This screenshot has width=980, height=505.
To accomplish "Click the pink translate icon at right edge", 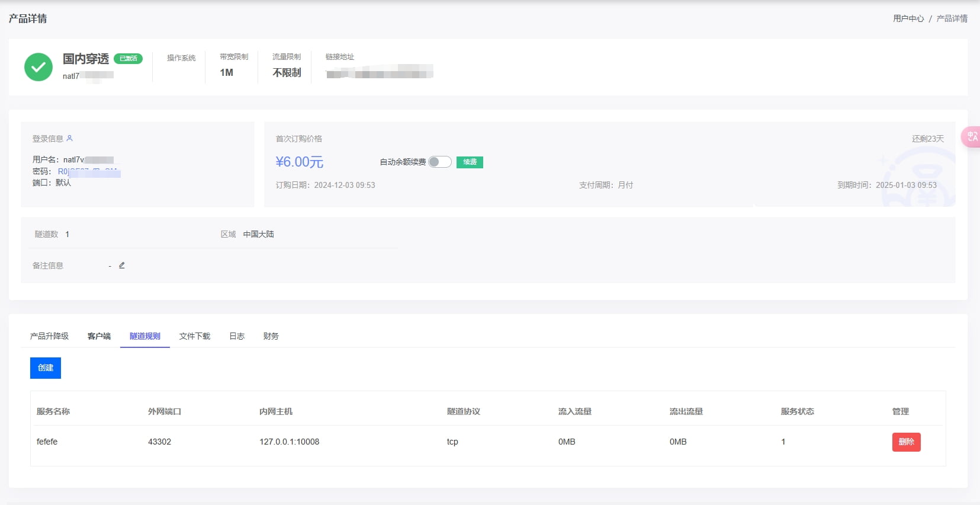I will pos(972,137).
